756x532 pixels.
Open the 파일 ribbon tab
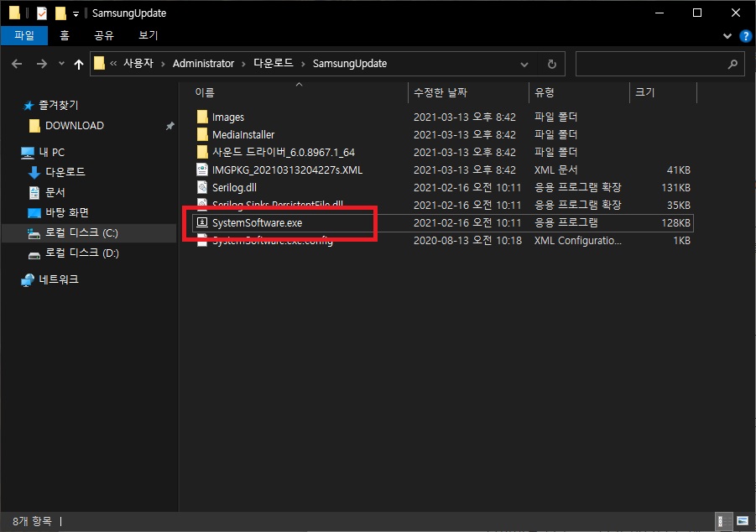pyautogui.click(x=24, y=36)
